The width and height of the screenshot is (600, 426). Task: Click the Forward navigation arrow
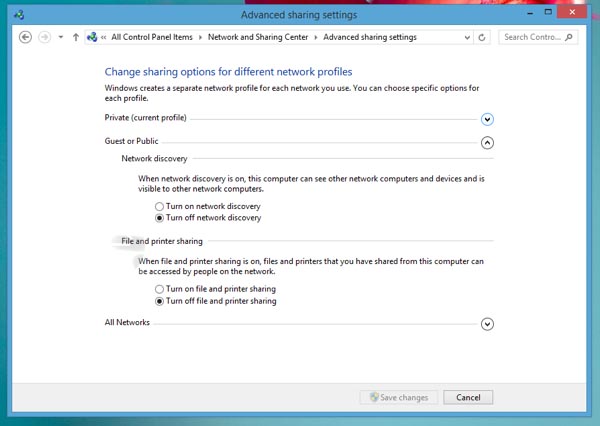44,37
